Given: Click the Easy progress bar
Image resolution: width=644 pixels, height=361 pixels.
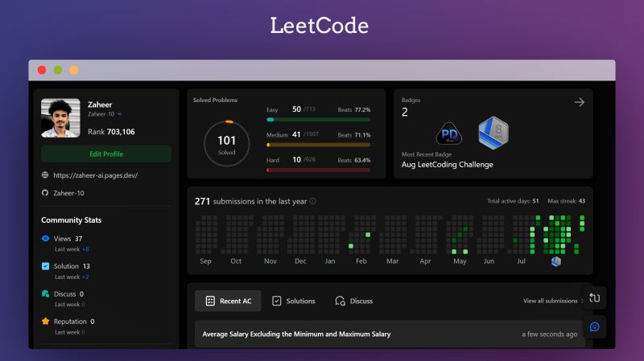Looking at the screenshot, I should click(318, 120).
